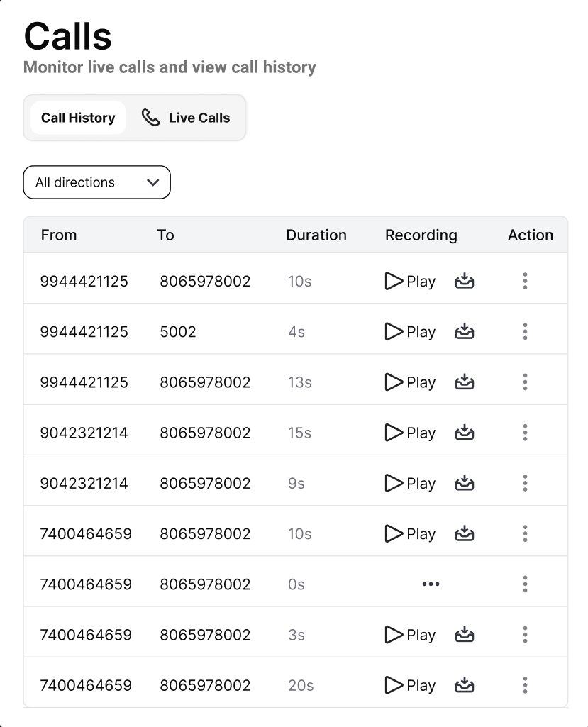This screenshot has width=588, height=727.
Task: Play the 20s call recording
Action: pyautogui.click(x=410, y=685)
